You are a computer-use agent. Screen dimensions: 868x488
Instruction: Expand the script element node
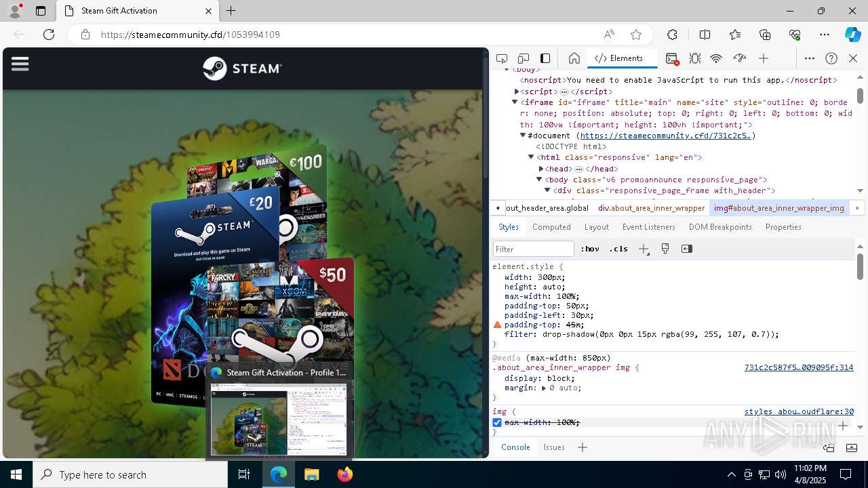click(x=517, y=91)
